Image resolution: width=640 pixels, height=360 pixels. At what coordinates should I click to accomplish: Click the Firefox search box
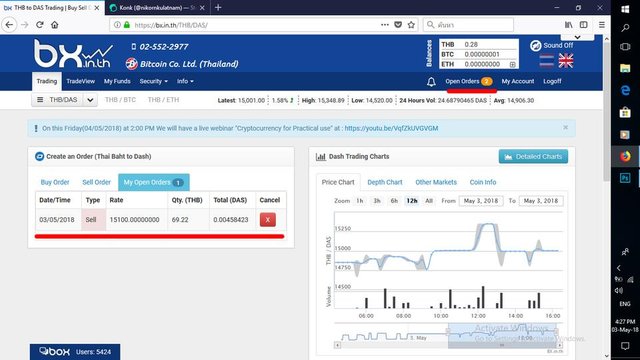tap(469, 25)
